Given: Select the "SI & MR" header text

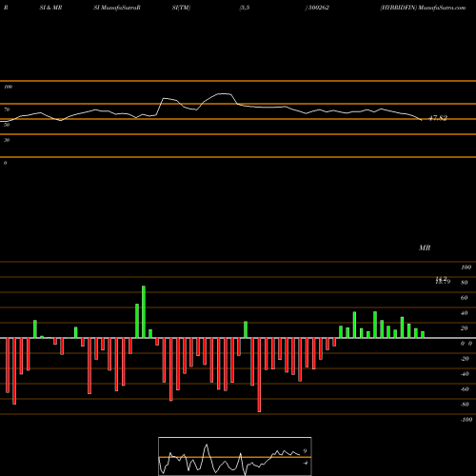Looking at the screenshot, I should tap(50, 8).
